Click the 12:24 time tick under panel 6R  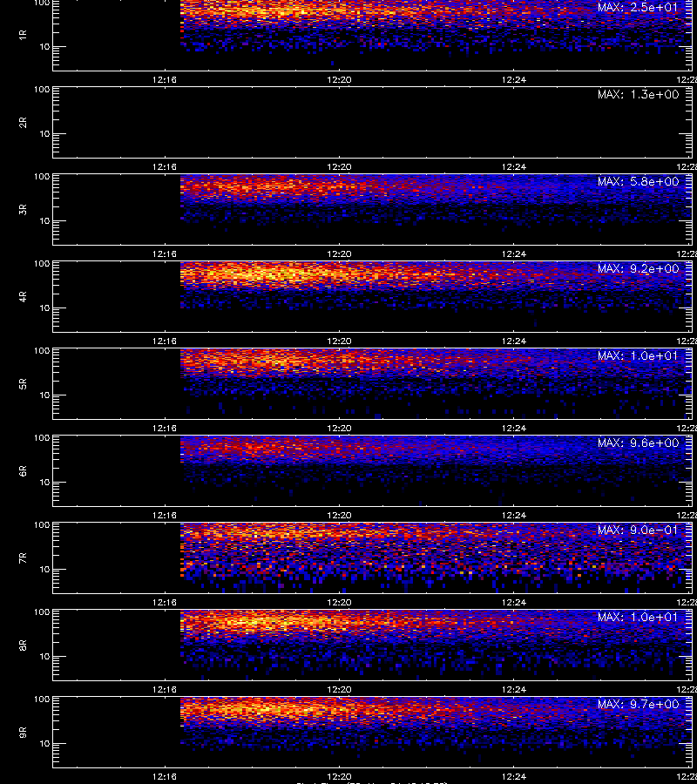coord(514,515)
